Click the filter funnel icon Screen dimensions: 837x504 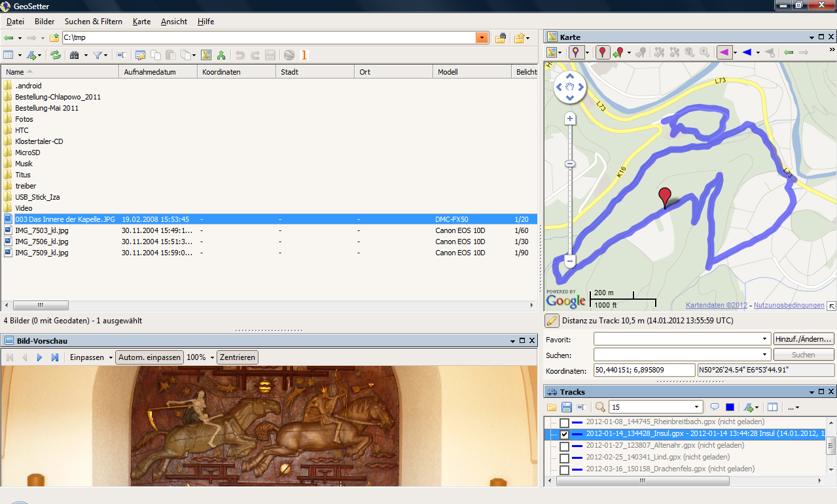(x=97, y=56)
